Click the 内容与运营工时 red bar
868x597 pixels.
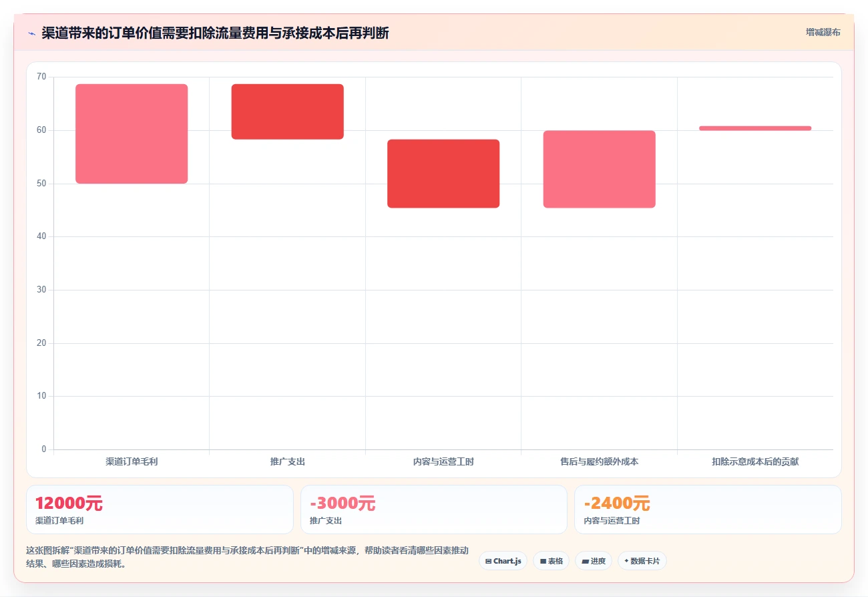click(443, 174)
